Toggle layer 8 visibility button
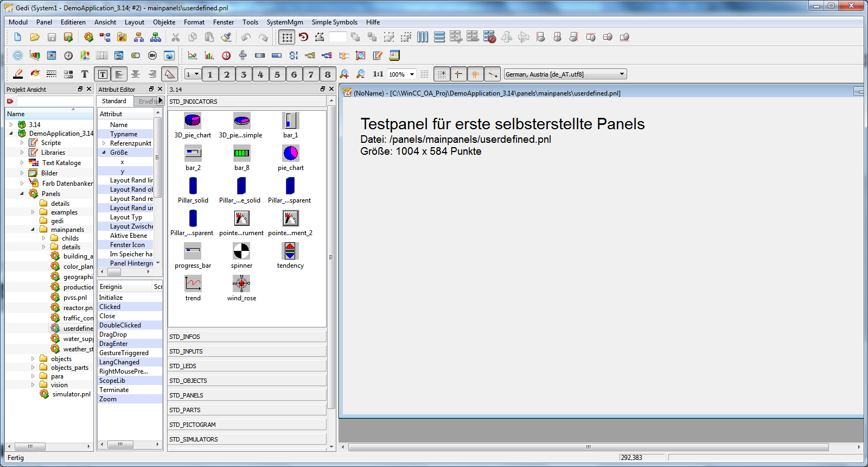The height and width of the screenshot is (467, 868). coord(328,74)
